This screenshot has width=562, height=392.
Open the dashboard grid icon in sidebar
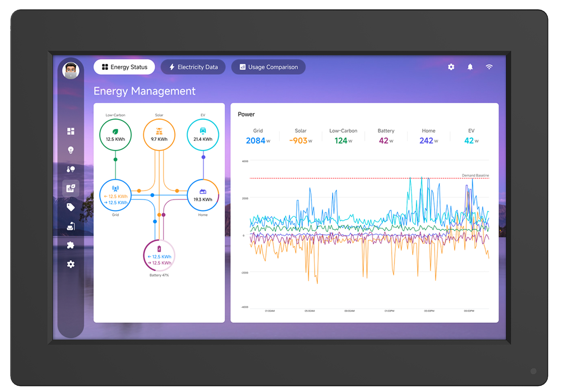click(71, 131)
